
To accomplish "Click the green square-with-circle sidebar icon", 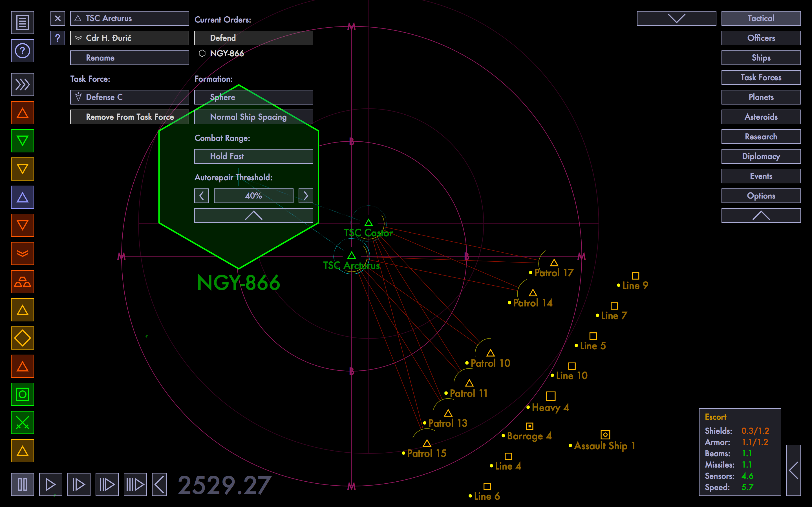I will [23, 394].
